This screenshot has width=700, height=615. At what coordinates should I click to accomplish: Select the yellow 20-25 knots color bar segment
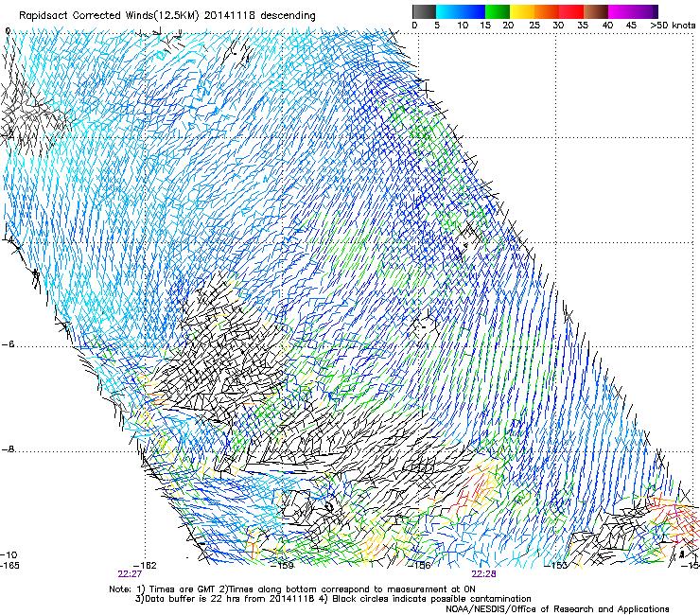coord(522,12)
